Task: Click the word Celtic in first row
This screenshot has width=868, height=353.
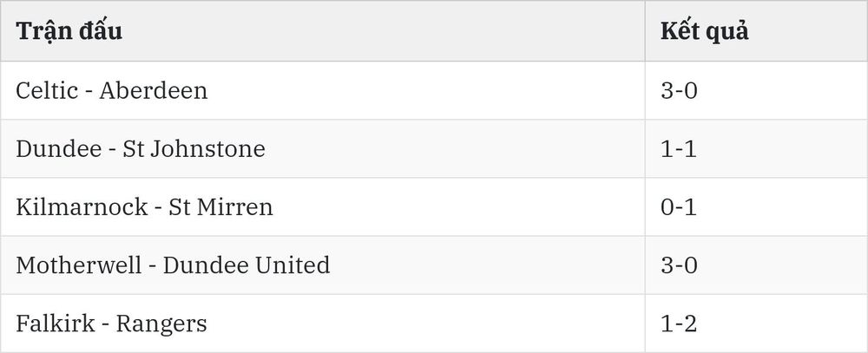Action: pos(47,90)
